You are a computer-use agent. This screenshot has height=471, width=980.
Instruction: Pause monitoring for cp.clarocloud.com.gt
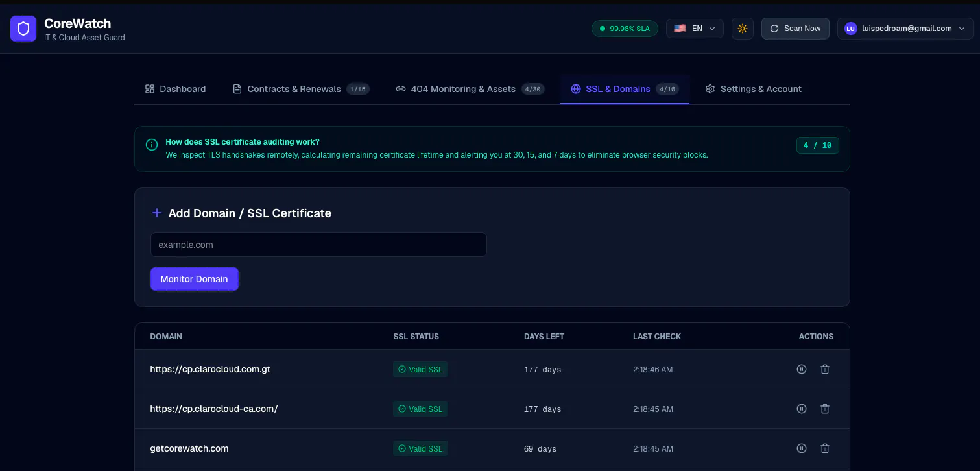click(x=802, y=369)
